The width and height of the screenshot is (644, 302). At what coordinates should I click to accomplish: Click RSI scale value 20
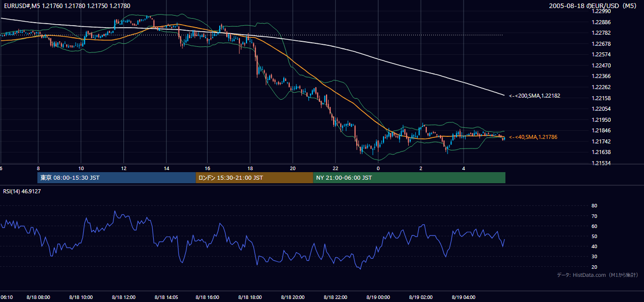click(x=594, y=267)
